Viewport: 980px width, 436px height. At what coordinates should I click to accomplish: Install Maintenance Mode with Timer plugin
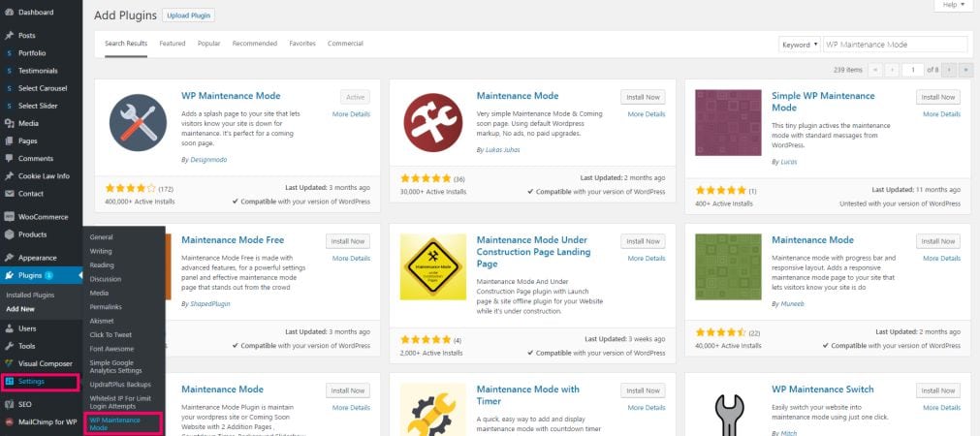click(x=643, y=390)
